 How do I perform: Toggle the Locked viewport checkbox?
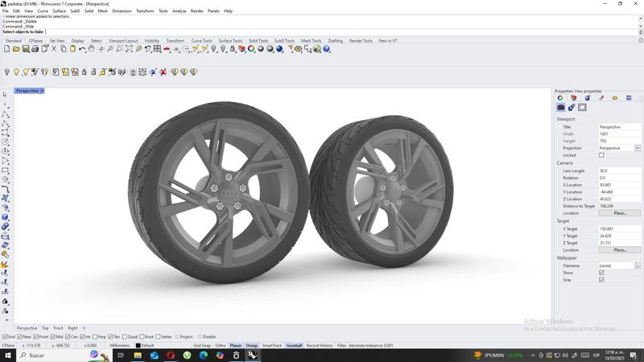click(601, 155)
